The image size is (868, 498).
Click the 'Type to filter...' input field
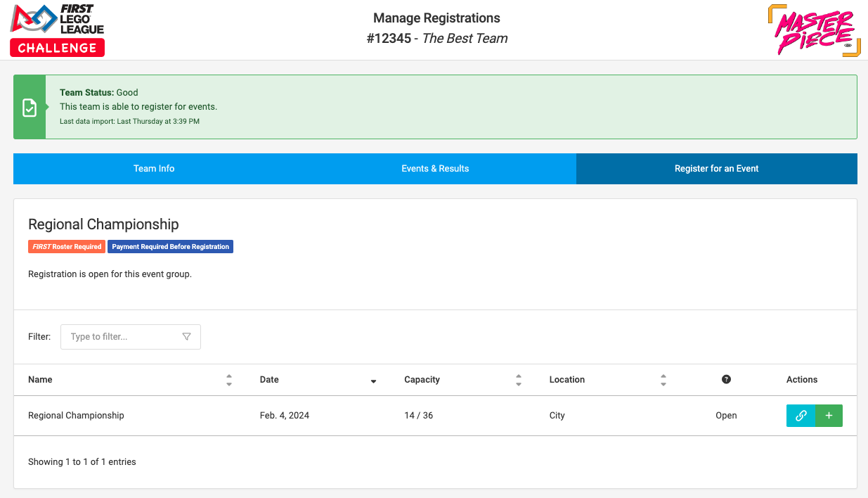click(123, 337)
